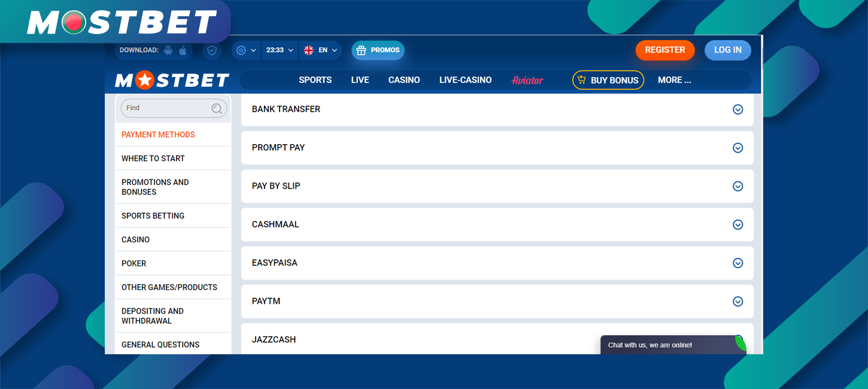
Task: Expand the PAYTM section chevron
Action: pyautogui.click(x=738, y=302)
